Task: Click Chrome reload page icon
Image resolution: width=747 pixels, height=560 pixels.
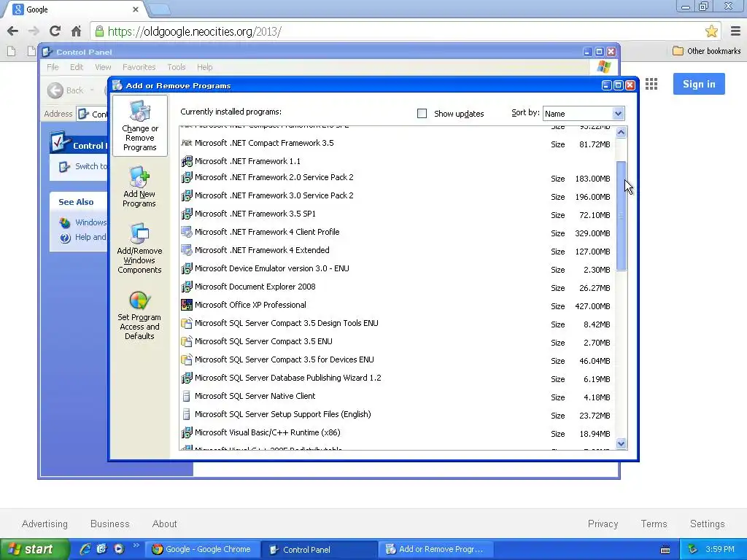Action: coord(55,31)
